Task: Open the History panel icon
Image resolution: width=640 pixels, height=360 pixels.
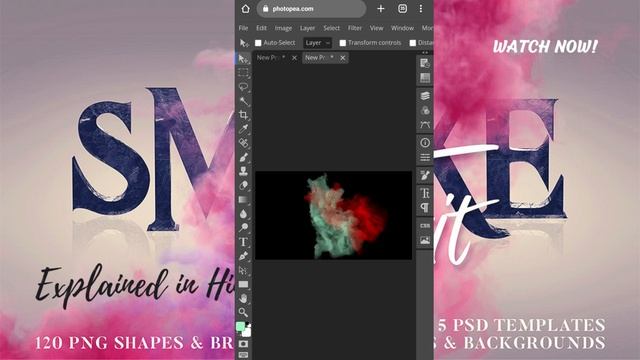Action: [x=425, y=63]
